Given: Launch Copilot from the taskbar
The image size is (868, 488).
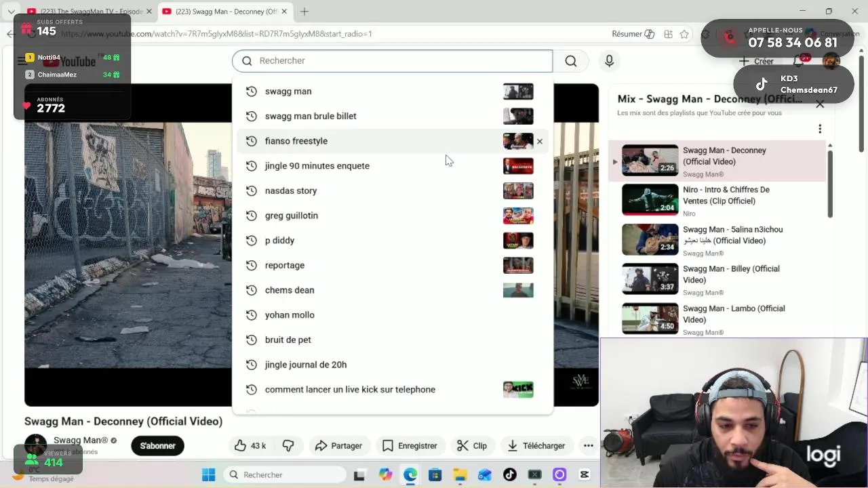Looking at the screenshot, I should [385, 474].
